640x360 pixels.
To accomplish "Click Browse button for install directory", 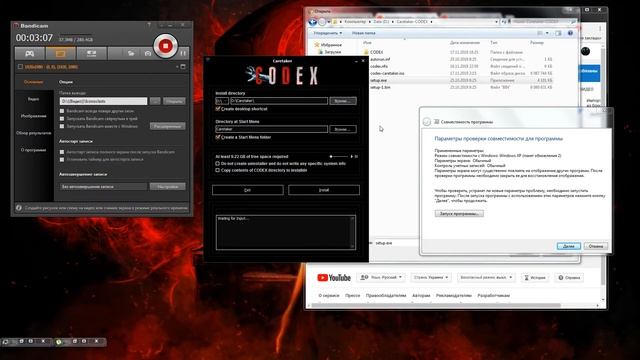I will point(343,101).
